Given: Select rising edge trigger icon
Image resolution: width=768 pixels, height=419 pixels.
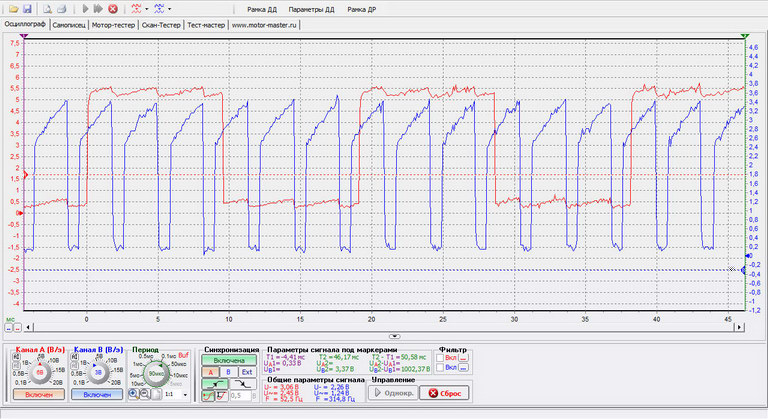Looking at the screenshot, I should pos(213,382).
